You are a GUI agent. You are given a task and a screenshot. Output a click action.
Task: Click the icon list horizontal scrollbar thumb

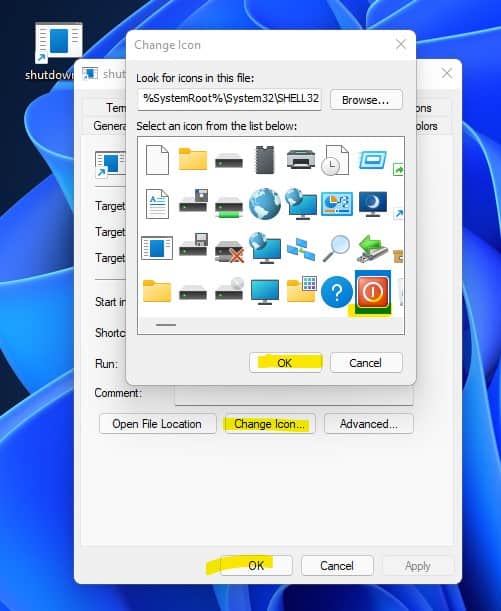[166, 325]
